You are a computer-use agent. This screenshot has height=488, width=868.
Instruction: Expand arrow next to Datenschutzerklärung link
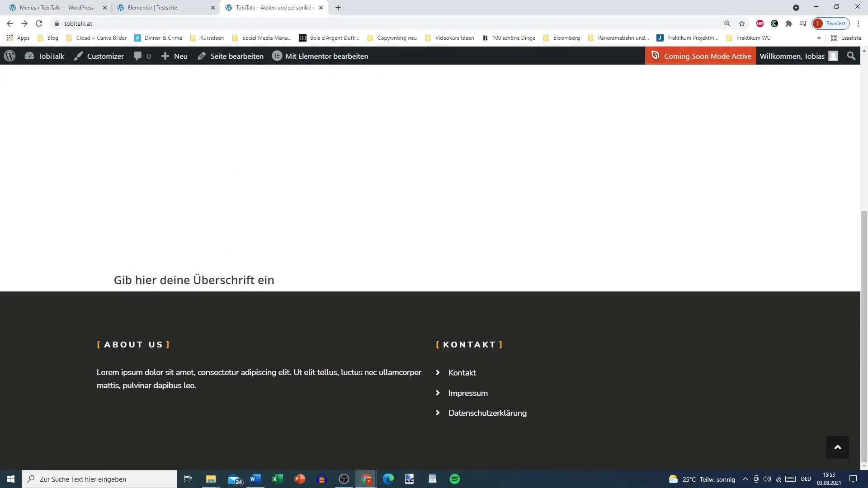[x=438, y=413]
